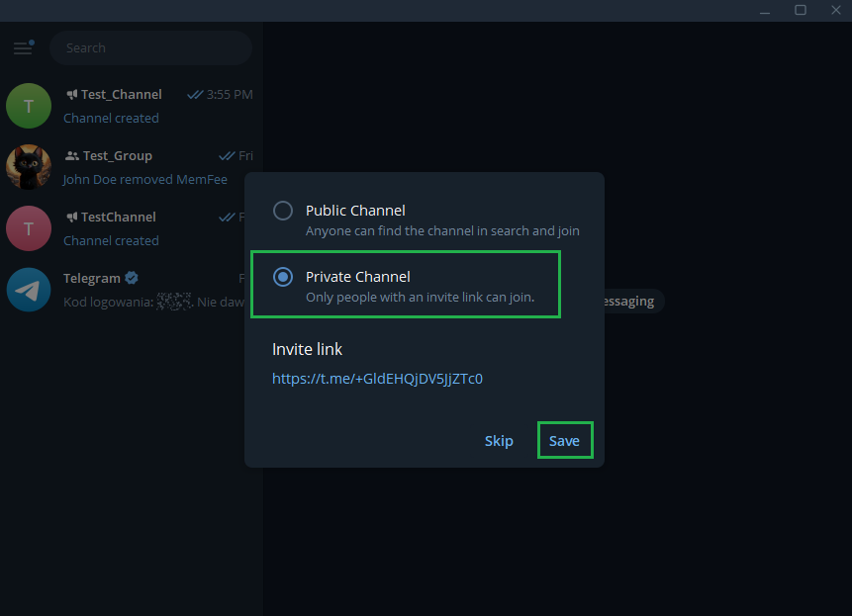Image resolution: width=852 pixels, height=616 pixels.
Task: Open the Telegram service chat name
Action: tap(91, 279)
